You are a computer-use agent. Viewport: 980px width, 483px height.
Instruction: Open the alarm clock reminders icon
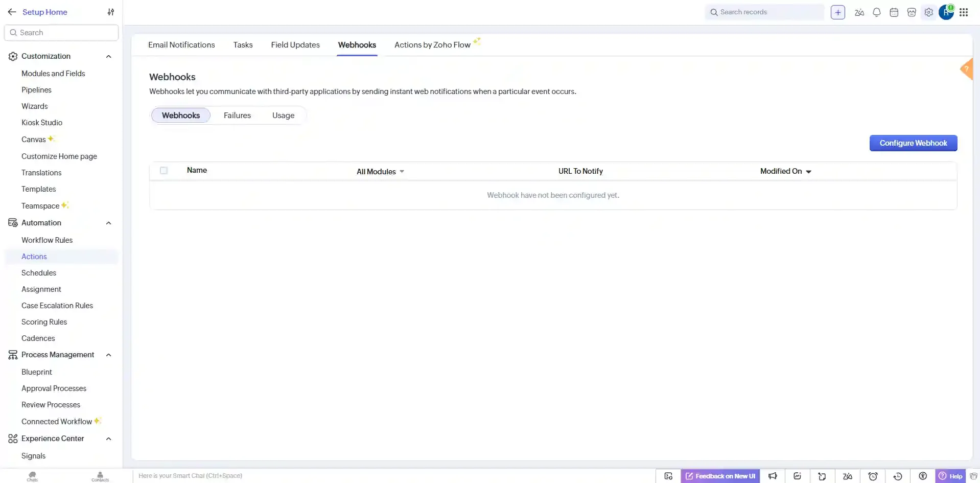873,476
